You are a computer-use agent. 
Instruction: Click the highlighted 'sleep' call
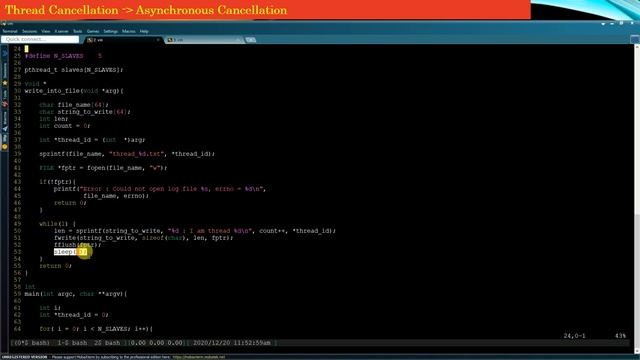click(x=70, y=252)
